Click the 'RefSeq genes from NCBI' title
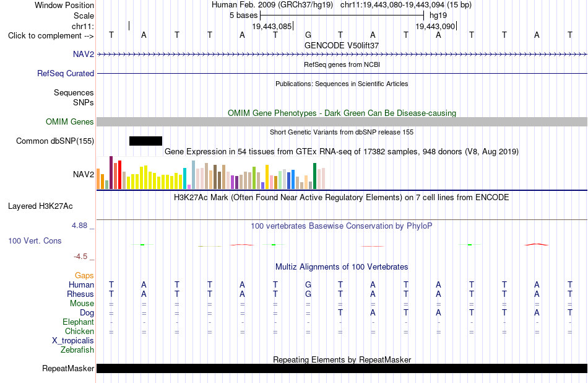 pos(342,64)
